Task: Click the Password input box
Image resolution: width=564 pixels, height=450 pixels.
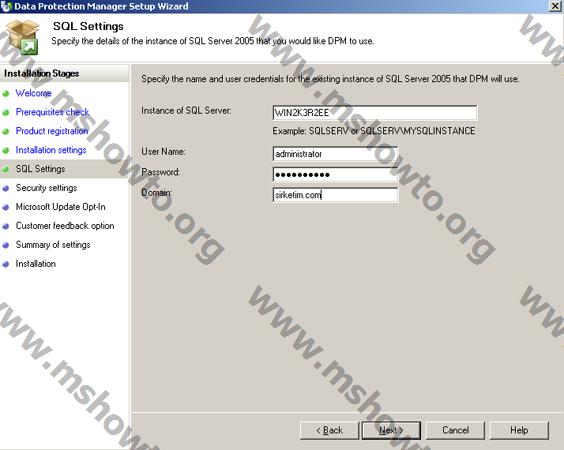Action: 335,174
